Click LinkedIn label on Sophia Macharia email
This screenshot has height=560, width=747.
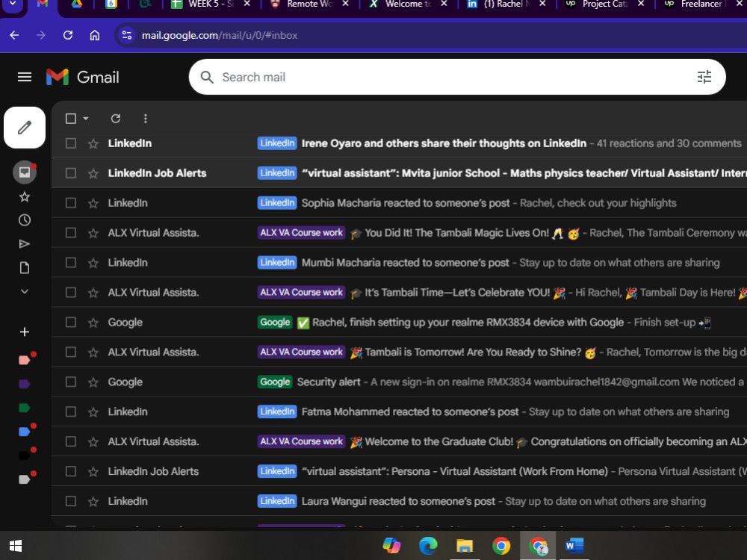pyautogui.click(x=277, y=203)
